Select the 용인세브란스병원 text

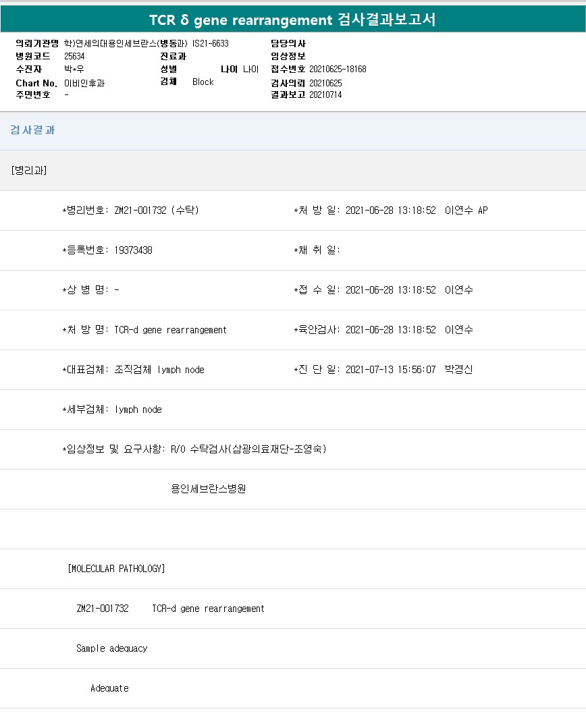pyautogui.click(x=209, y=489)
